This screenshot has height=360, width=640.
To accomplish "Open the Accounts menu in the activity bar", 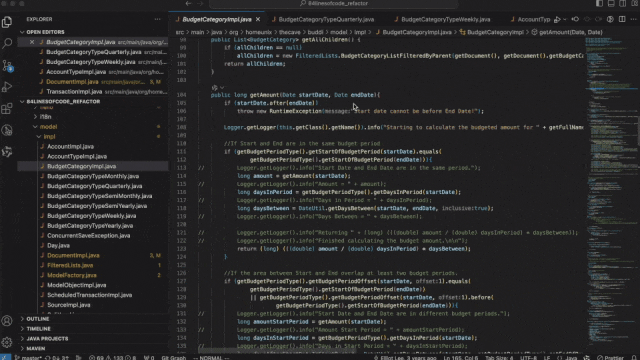I will click(7, 321).
